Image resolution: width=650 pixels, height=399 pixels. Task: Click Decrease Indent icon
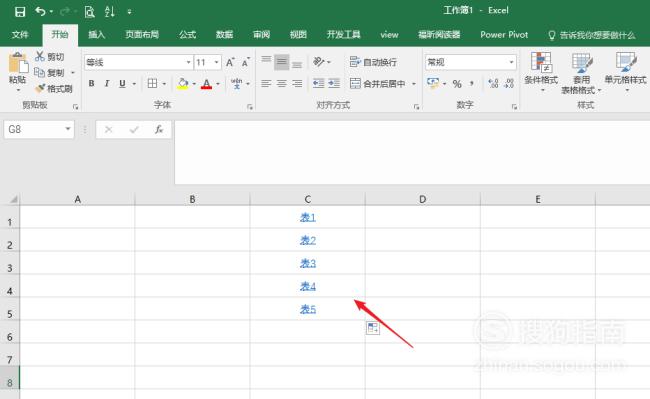click(x=318, y=84)
